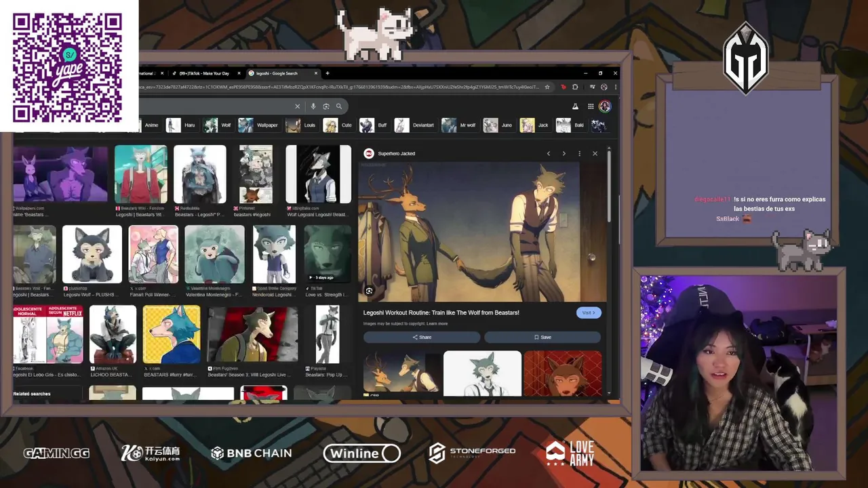868x488 pixels.
Task: Open the Beastars Wiki - Fandom thumbnail
Action: click(140, 174)
